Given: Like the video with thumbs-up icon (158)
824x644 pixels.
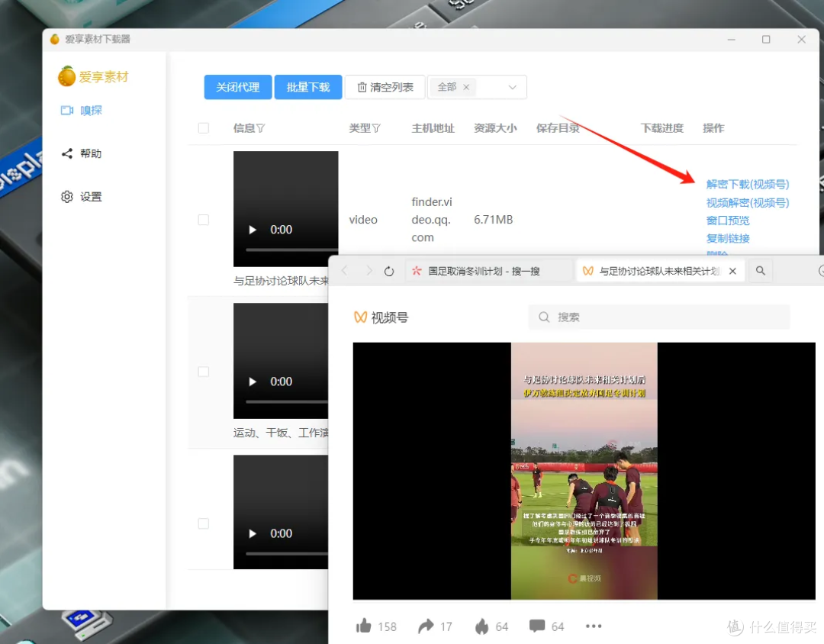Looking at the screenshot, I should (364, 626).
